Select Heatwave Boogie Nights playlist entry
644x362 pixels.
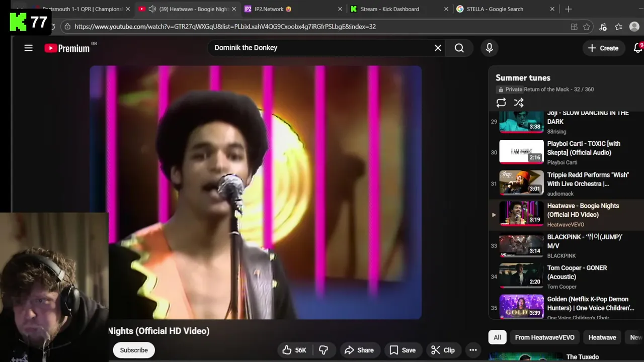point(566,215)
